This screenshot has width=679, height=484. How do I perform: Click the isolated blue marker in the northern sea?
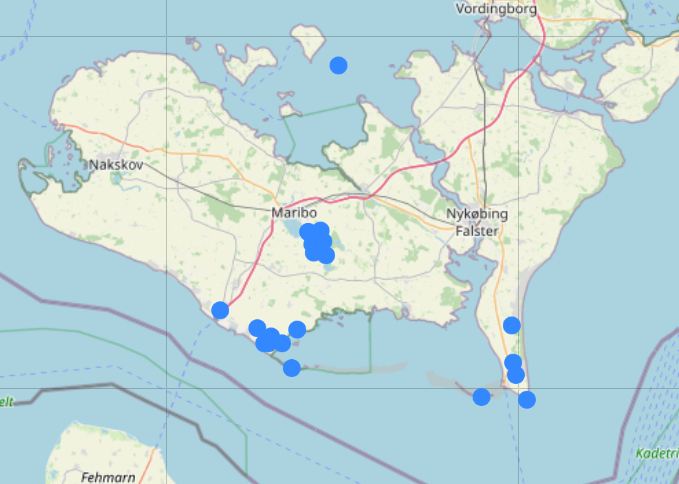pos(338,65)
